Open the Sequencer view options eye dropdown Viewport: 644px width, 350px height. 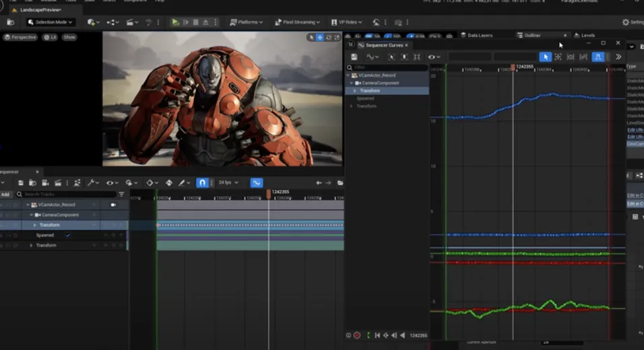tap(112, 183)
